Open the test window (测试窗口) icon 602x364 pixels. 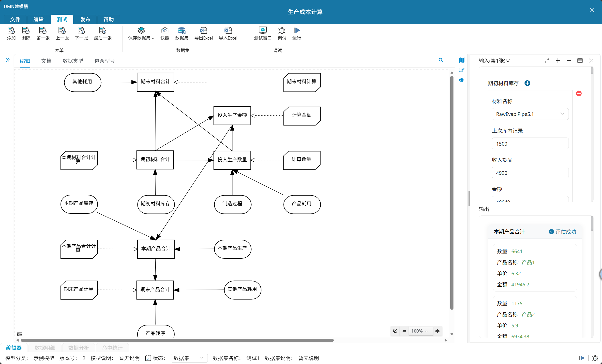[x=262, y=31]
